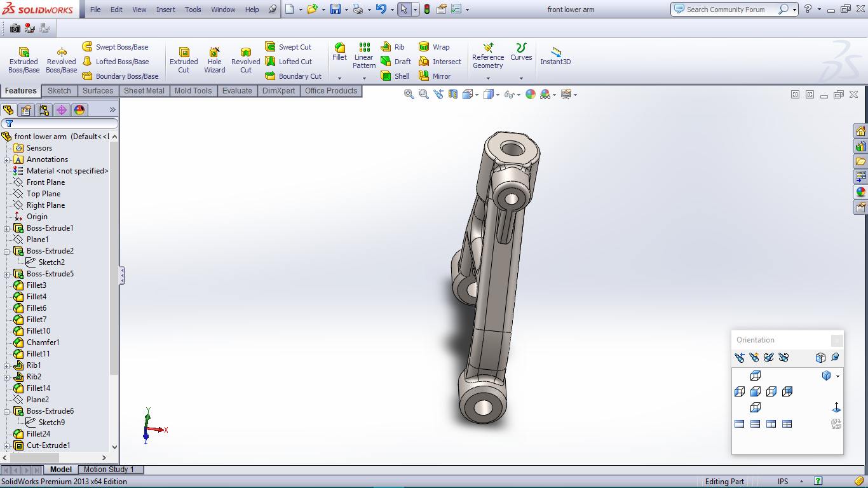The image size is (868, 488).
Task: Collapse the Boss-Extrude2 feature
Action: coord(7,251)
